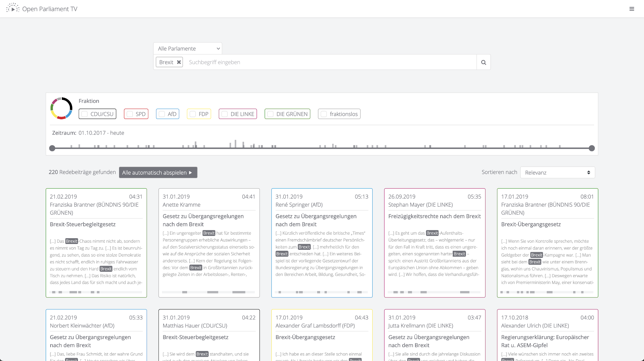Toggle the DIE GRÜNEN checkbox
This screenshot has height=361, width=644.
270,114
